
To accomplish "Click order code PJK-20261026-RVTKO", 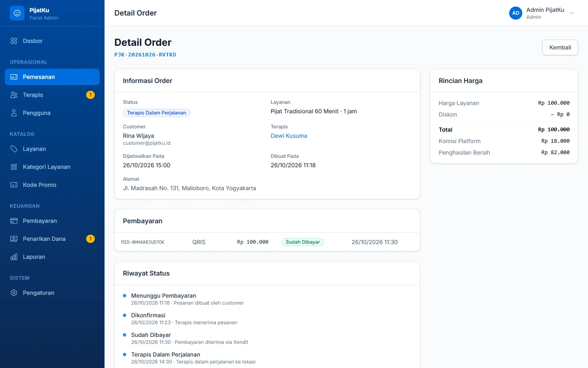I will (x=145, y=55).
